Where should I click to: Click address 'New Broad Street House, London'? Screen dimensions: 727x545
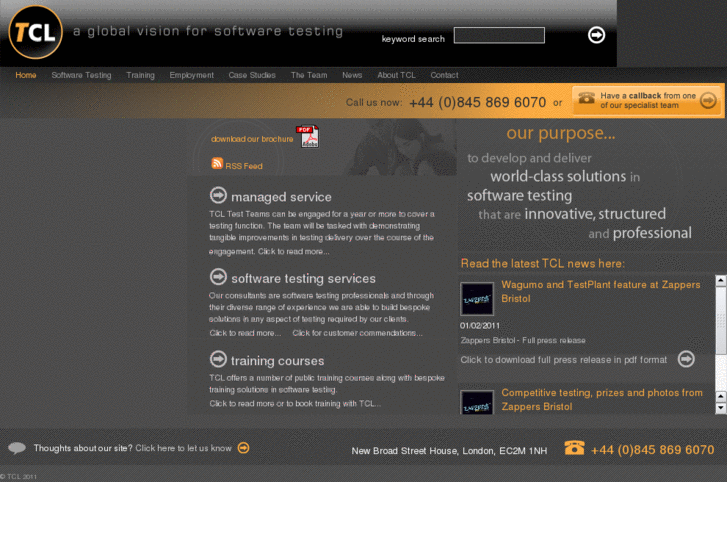(449, 451)
